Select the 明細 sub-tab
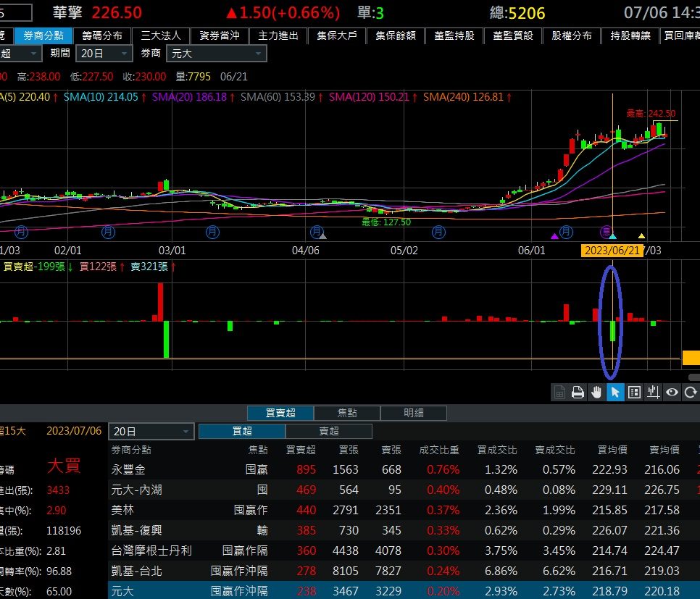 [x=413, y=413]
